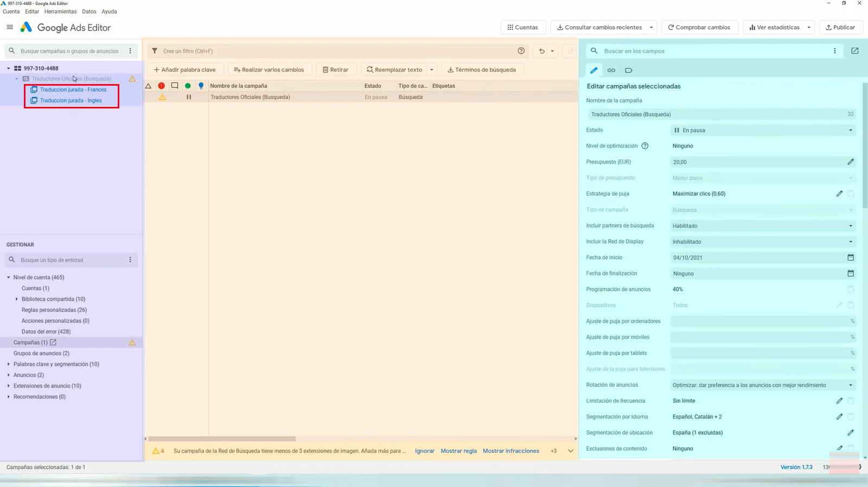Open Reemplazar texto dropdown arrow
Viewport: 868px width, 487px height.
(432, 69)
